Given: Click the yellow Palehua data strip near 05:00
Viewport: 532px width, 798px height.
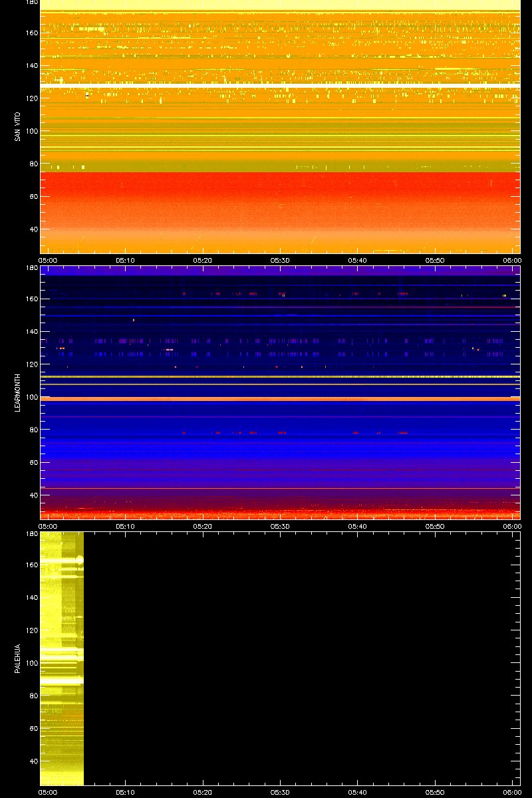Looking at the screenshot, I should coord(62,658).
